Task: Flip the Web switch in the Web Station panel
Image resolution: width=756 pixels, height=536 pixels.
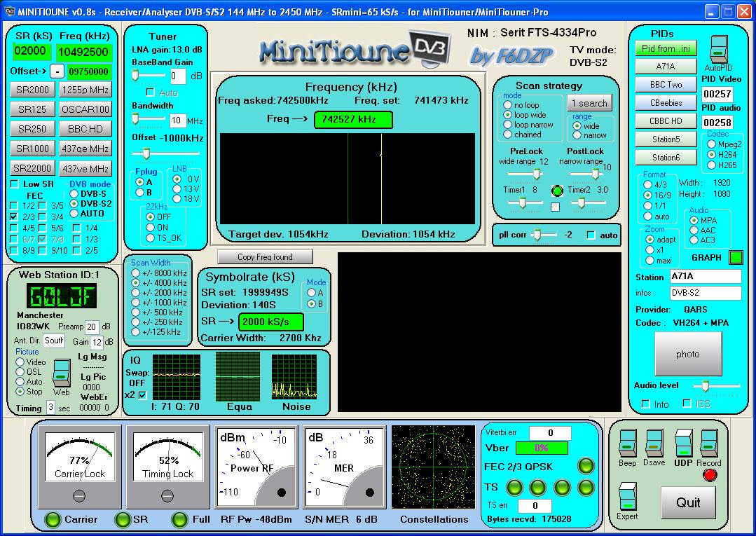Action: [61, 373]
